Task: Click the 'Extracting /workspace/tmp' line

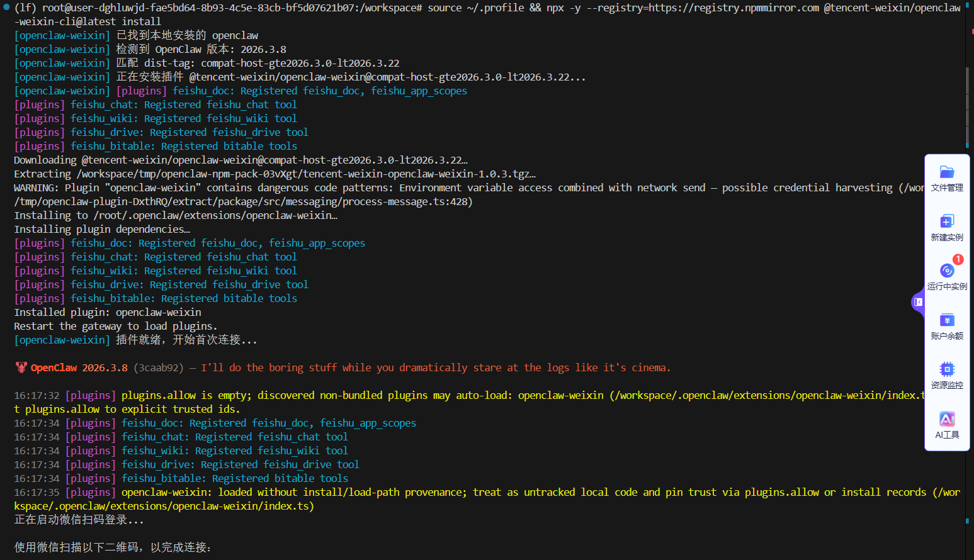Action: [x=275, y=174]
